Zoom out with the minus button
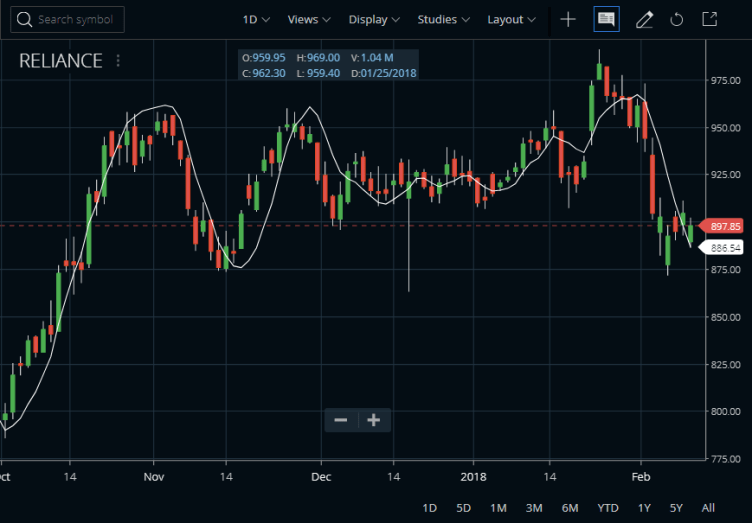This screenshot has width=752, height=523. click(341, 420)
